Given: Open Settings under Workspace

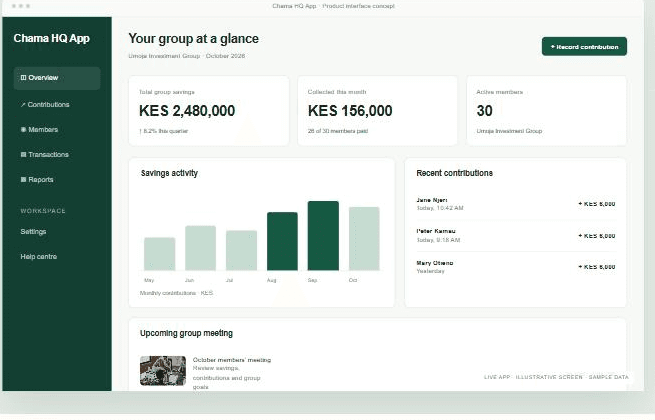Looking at the screenshot, I should point(33,232).
